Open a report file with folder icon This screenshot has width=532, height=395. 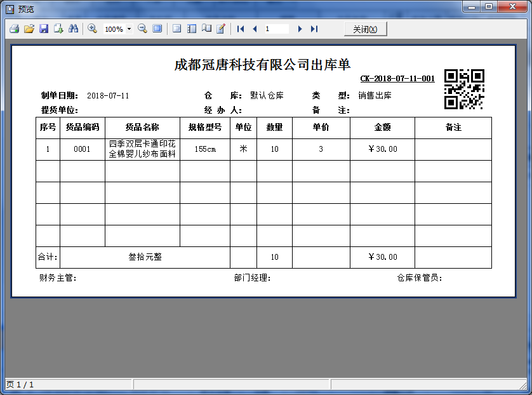pos(29,29)
